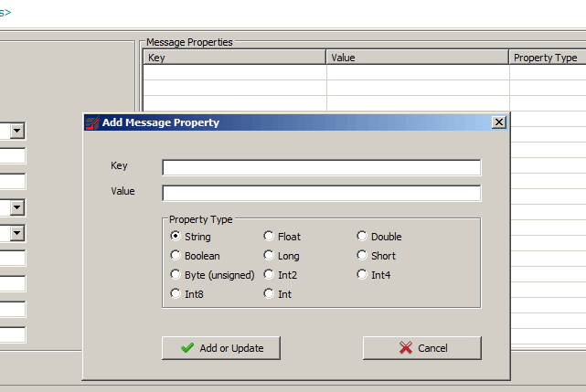Click the Key column header in table
586x392 pixels.
pos(234,58)
